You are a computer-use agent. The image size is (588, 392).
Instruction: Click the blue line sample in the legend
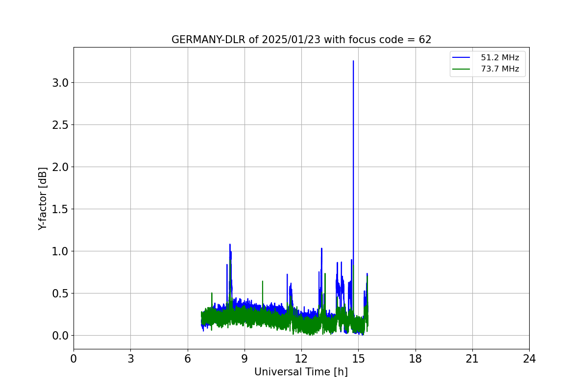pyautogui.click(x=461, y=58)
